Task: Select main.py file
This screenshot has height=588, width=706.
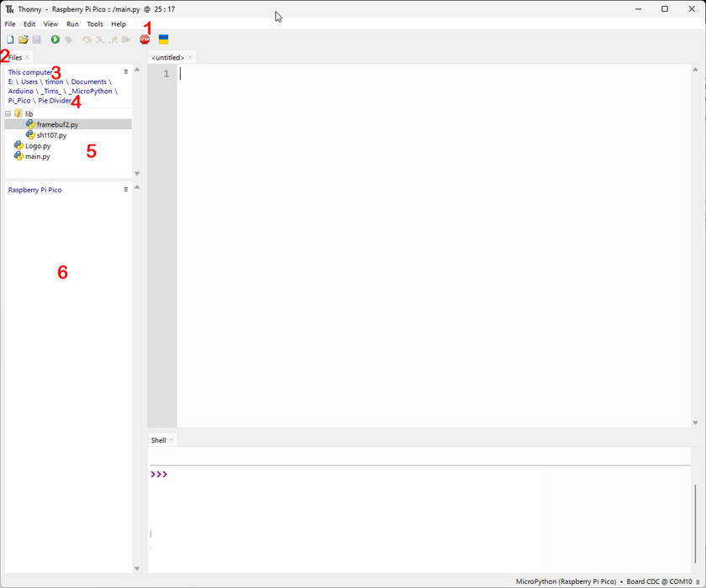Action: tap(37, 156)
